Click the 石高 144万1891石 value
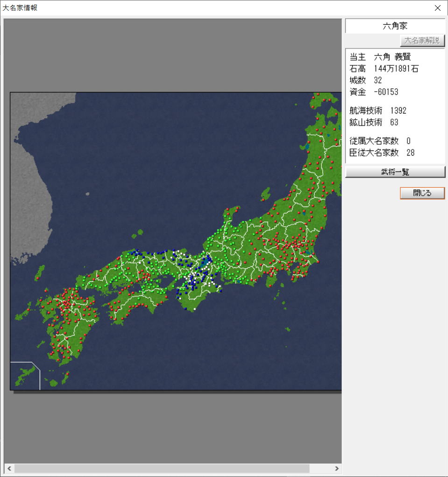Image resolution: width=448 pixels, height=477 pixels. (384, 69)
